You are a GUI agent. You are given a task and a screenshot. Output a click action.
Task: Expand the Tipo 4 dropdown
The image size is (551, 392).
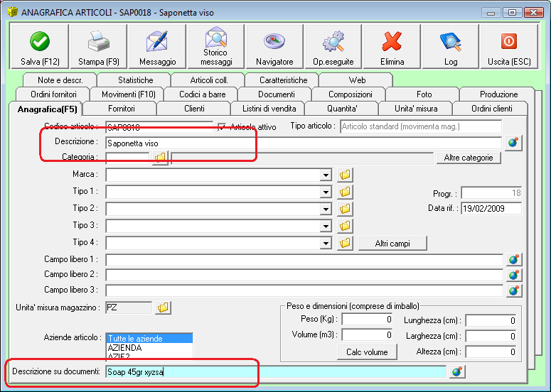(326, 243)
